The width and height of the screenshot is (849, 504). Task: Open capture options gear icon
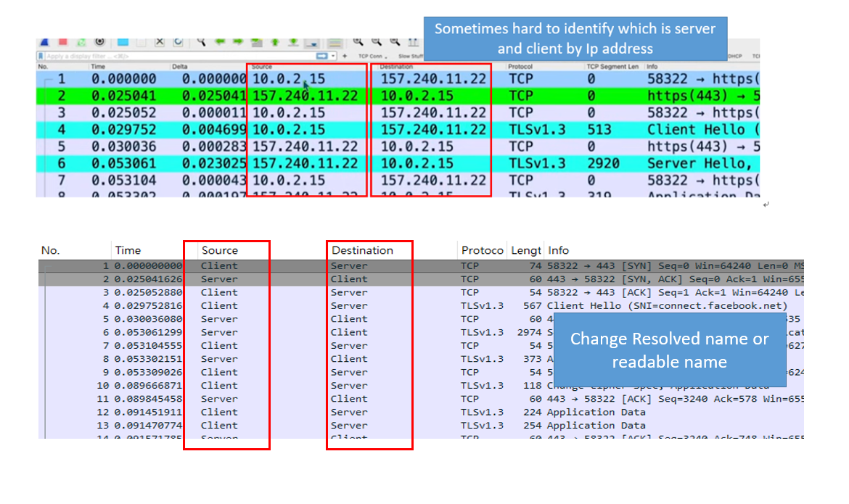99,42
